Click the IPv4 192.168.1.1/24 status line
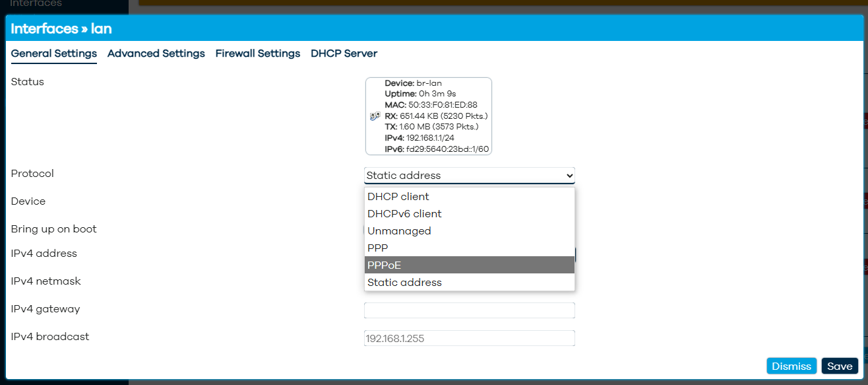The height and width of the screenshot is (385, 868). pyautogui.click(x=419, y=138)
